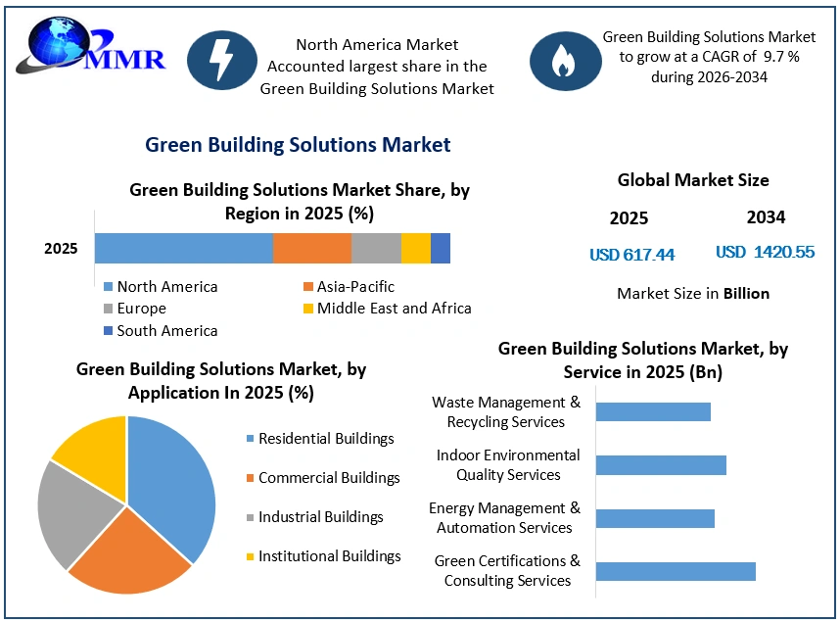The image size is (840, 622).
Task: Click the 'Green Certifications & Consulting Services' label
Action: point(507,570)
